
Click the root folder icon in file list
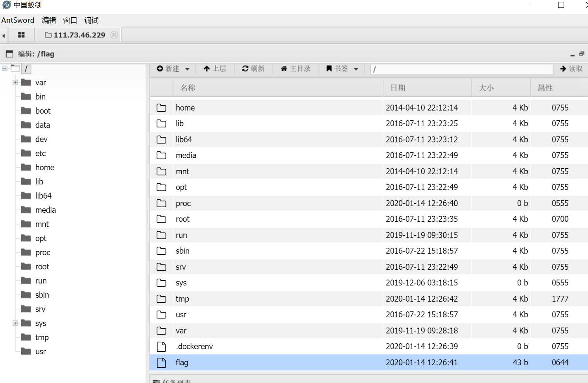click(161, 219)
